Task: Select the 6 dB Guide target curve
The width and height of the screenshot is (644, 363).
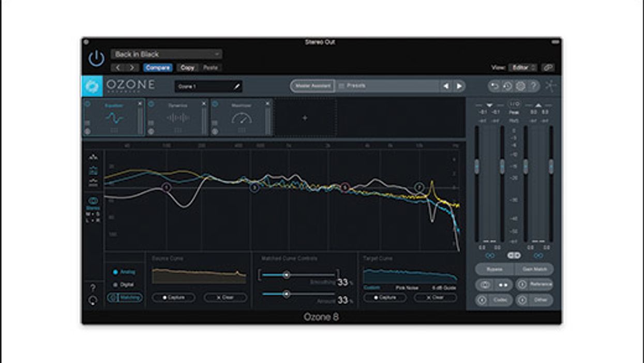Action: [x=444, y=288]
